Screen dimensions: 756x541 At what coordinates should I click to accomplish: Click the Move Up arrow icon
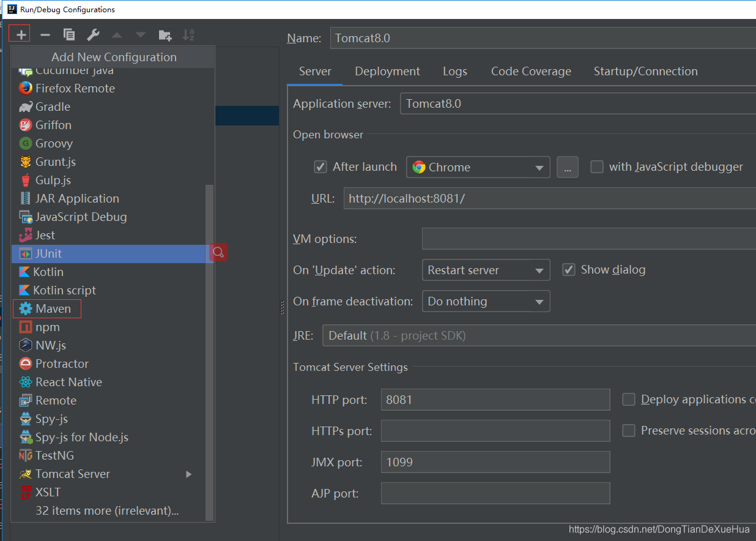pyautogui.click(x=117, y=35)
